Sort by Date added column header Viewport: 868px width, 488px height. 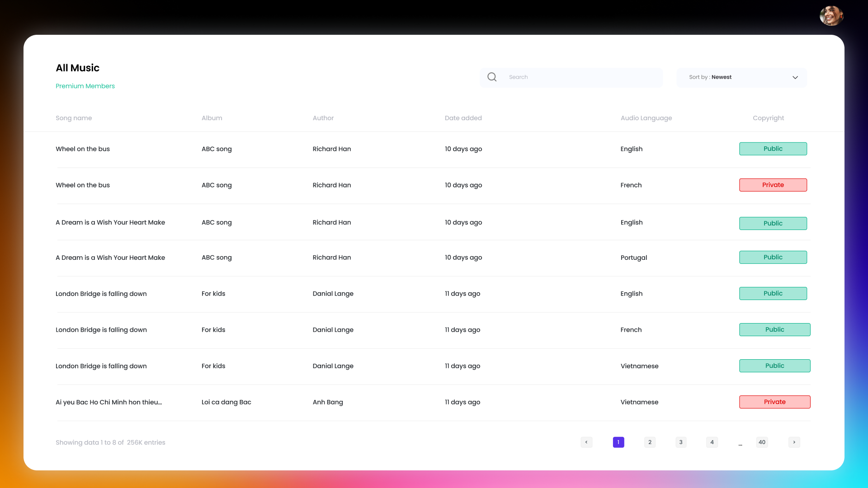(x=463, y=118)
